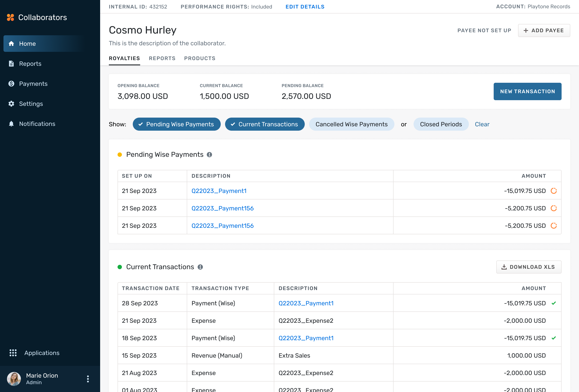Switch to the Products tab

coord(200,58)
